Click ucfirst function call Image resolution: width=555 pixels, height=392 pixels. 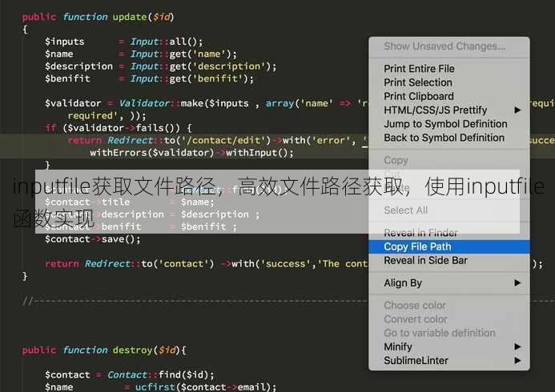[x=155, y=386]
